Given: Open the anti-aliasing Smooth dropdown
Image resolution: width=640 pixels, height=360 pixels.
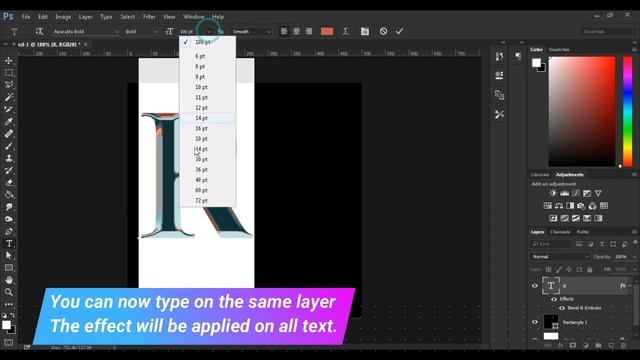Looking at the screenshot, I should point(251,31).
